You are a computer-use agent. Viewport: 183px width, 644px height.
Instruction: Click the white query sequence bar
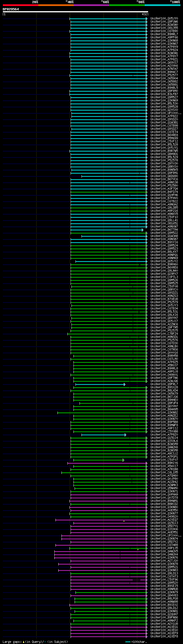click(75, 12)
